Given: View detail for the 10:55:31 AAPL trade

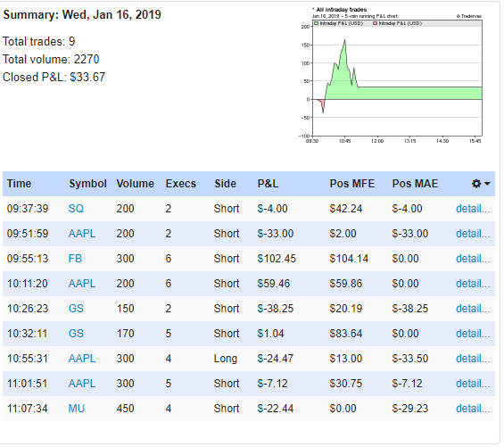Looking at the screenshot, I should click(x=473, y=359).
